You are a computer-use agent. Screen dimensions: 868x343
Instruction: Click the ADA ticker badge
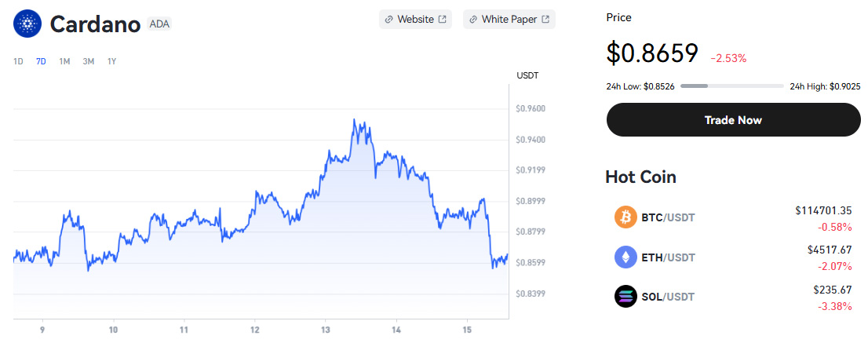159,24
